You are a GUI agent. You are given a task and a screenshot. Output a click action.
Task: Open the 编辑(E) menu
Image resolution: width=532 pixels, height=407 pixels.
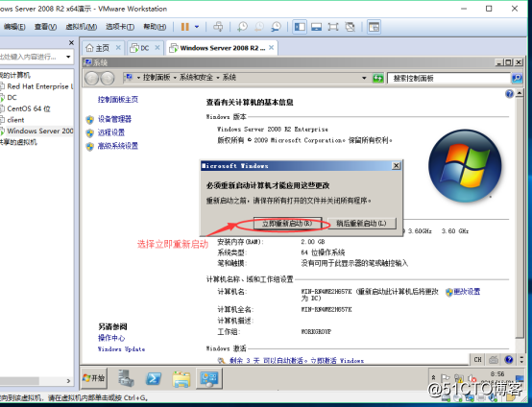[x=14, y=27]
